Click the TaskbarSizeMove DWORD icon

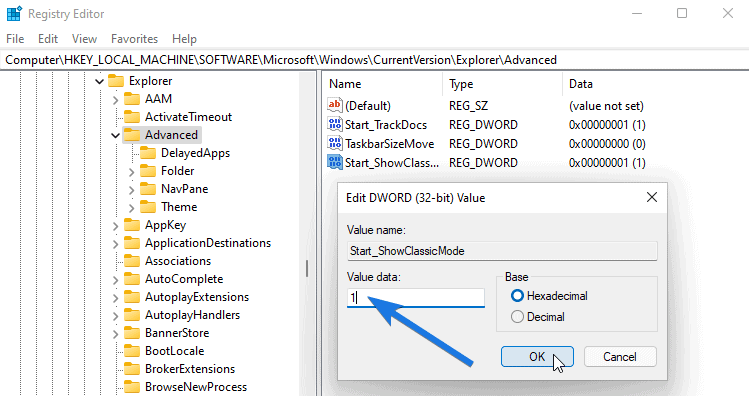335,143
